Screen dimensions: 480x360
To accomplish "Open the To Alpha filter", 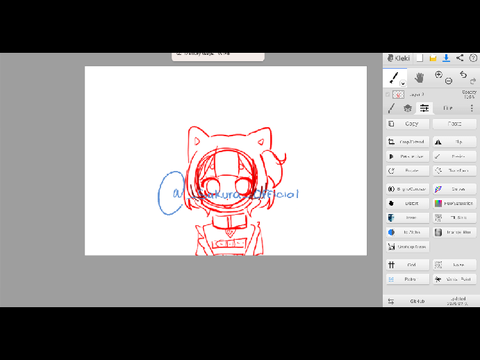I will click(408, 232).
